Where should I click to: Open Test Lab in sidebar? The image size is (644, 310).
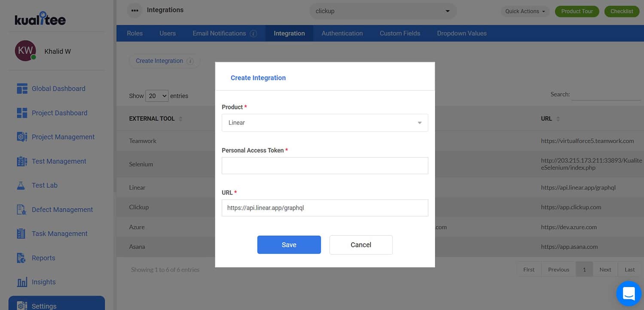(x=45, y=185)
